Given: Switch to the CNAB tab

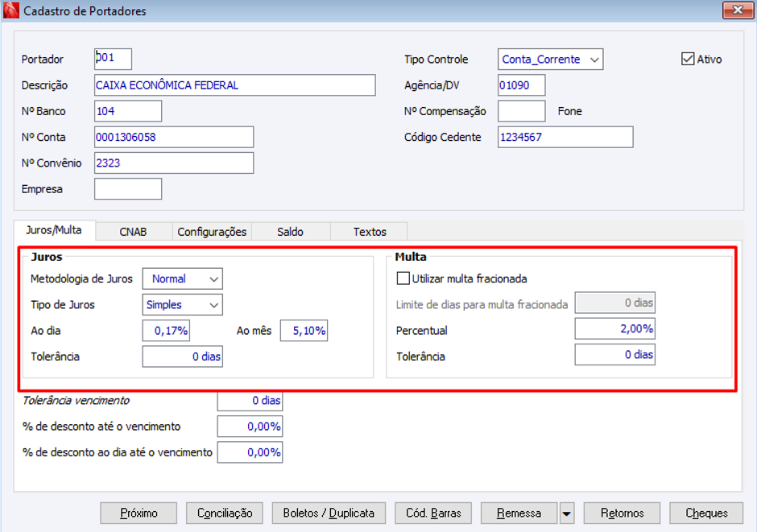Looking at the screenshot, I should (133, 231).
